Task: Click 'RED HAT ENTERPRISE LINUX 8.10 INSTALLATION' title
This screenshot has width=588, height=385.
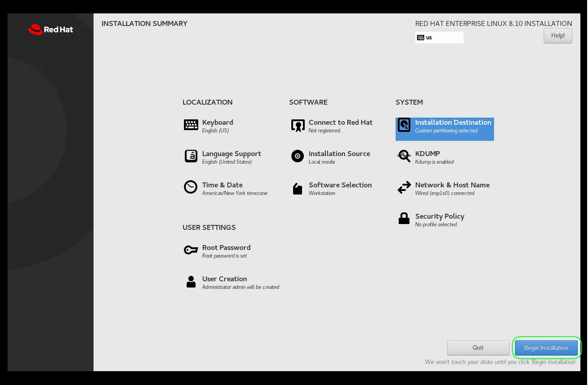Action: click(494, 24)
